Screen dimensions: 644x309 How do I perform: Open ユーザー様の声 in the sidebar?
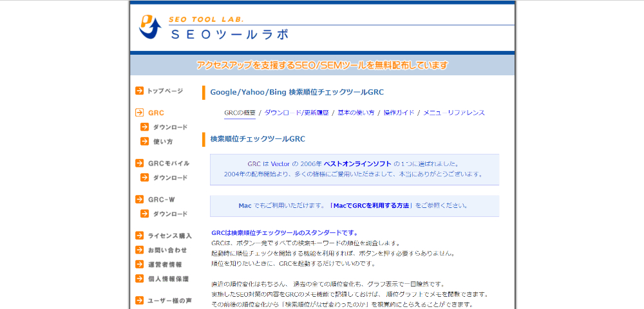[169, 301]
